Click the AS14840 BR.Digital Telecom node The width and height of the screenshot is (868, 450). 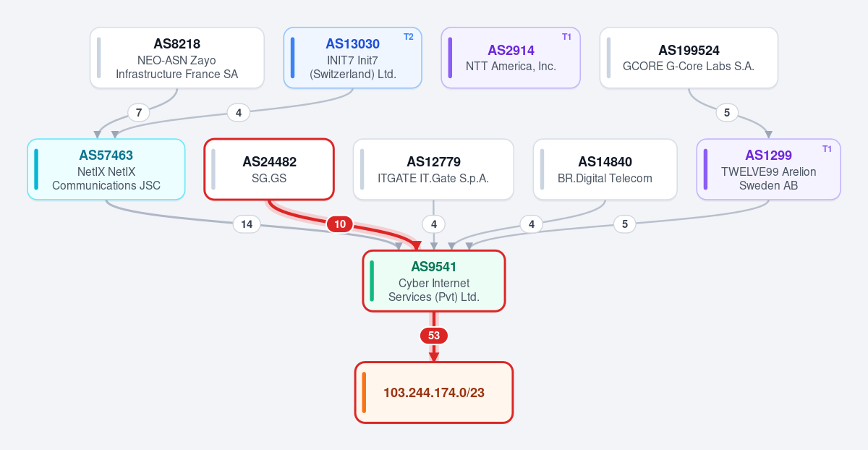(605, 169)
